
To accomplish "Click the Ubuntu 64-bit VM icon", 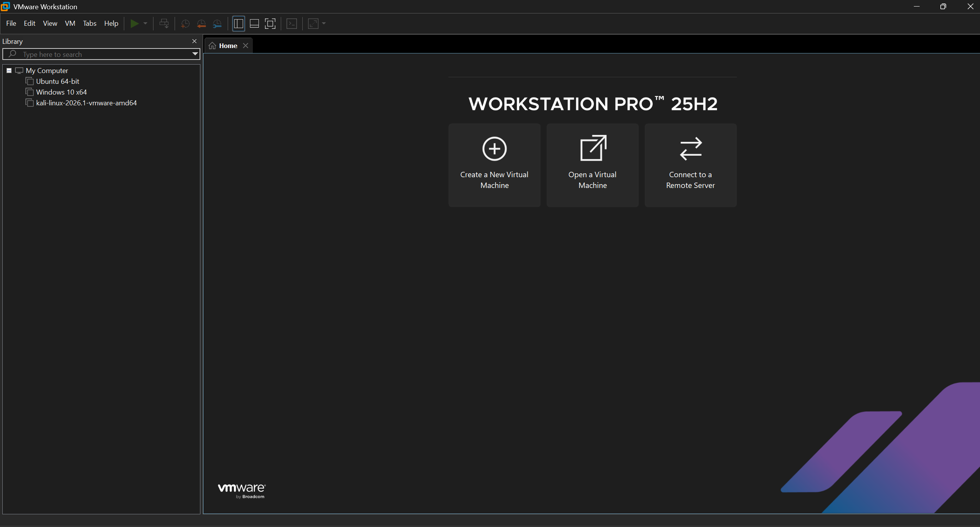I will click(30, 81).
